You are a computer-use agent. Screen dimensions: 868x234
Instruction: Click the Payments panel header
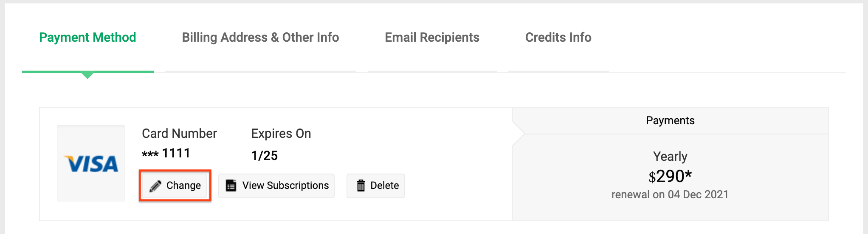(x=670, y=120)
